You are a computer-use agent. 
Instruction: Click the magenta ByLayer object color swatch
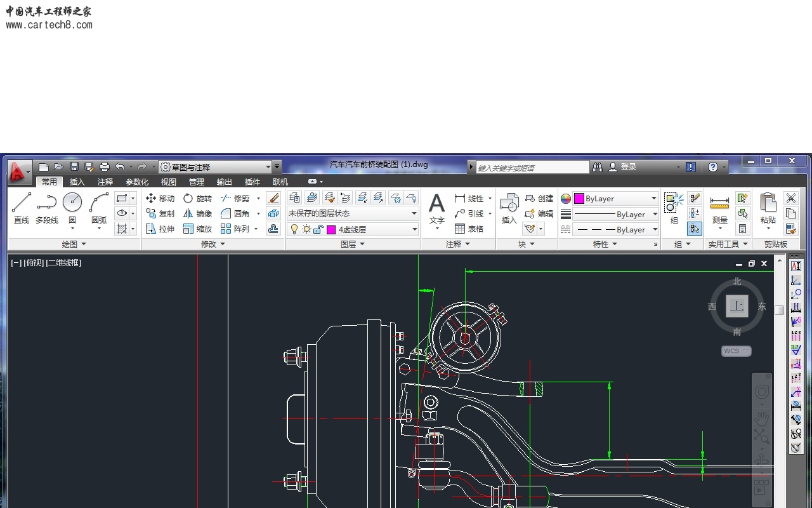[x=579, y=199]
